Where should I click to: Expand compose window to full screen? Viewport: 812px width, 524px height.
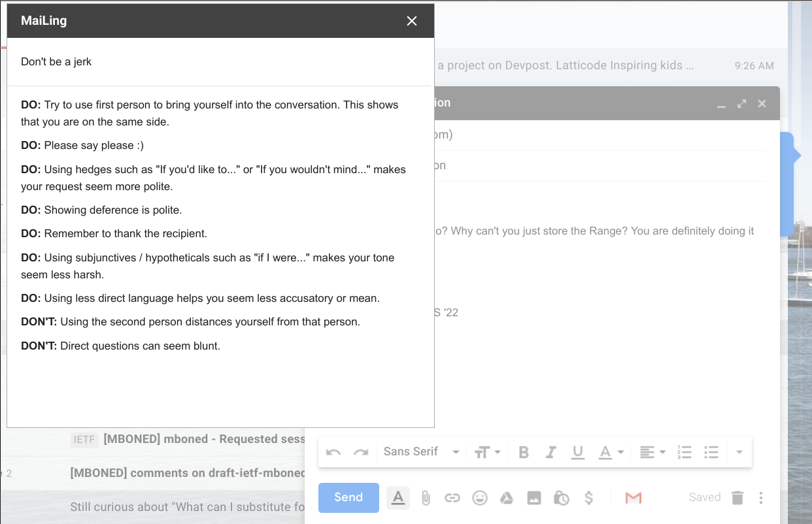(742, 104)
